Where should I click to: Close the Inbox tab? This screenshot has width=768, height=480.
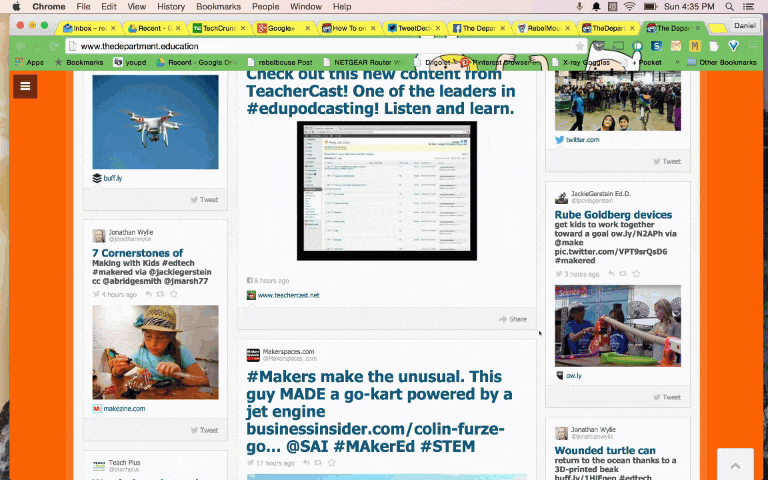(113, 28)
